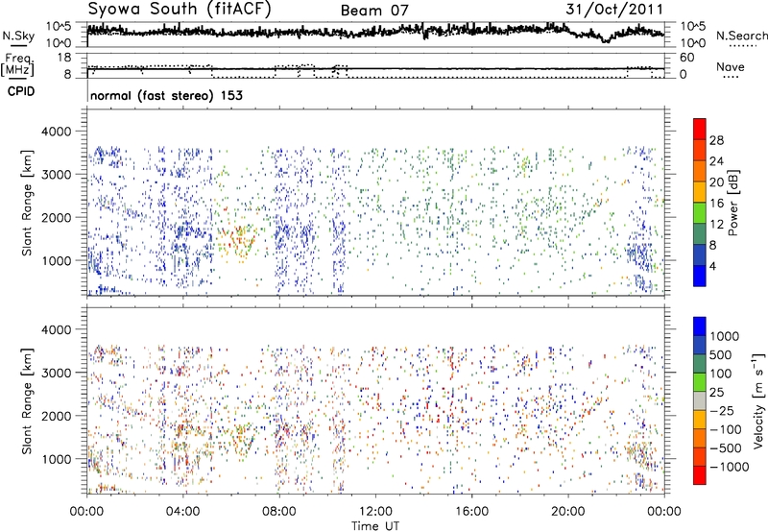Click the "20" label on Power scale
The image size is (768, 532).
point(716,182)
